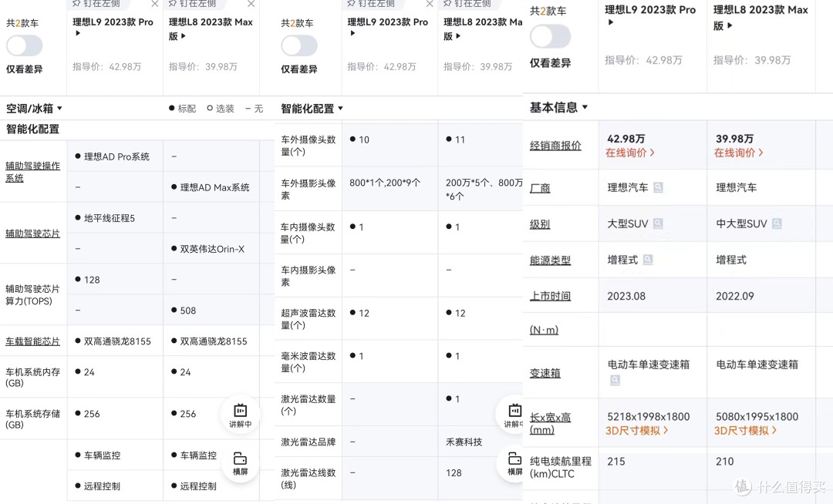Open 3D尺寸模拟 under 5218x1998x1800

click(x=637, y=431)
